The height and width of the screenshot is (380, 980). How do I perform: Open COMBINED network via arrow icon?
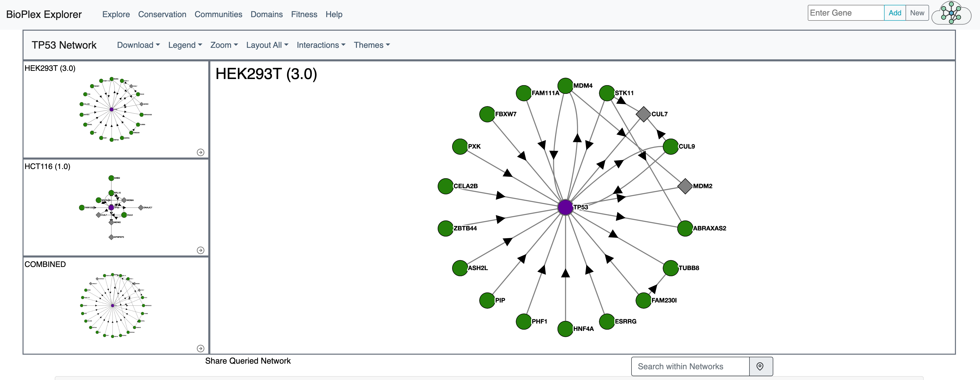pos(201,349)
